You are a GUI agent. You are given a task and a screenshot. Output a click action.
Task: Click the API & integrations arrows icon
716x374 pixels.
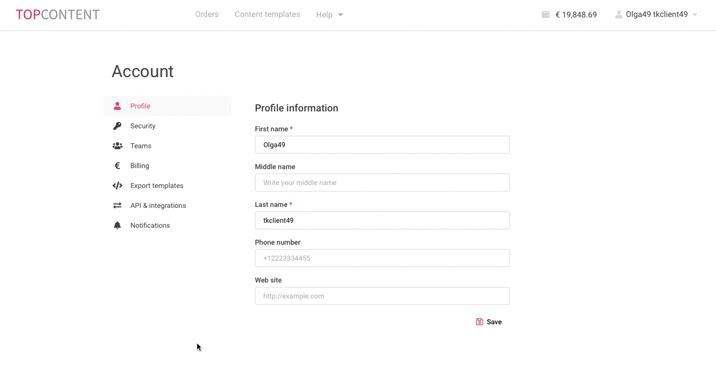117,205
